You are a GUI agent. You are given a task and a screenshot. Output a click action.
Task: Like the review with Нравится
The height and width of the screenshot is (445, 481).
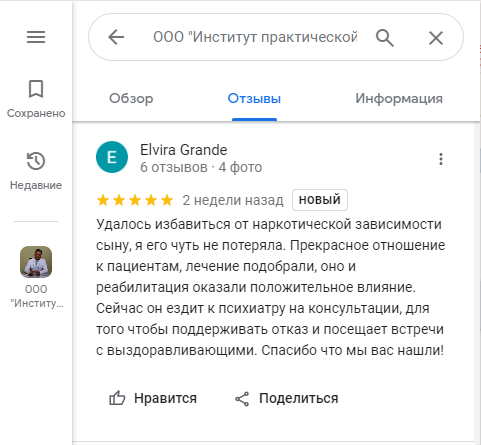tap(153, 398)
